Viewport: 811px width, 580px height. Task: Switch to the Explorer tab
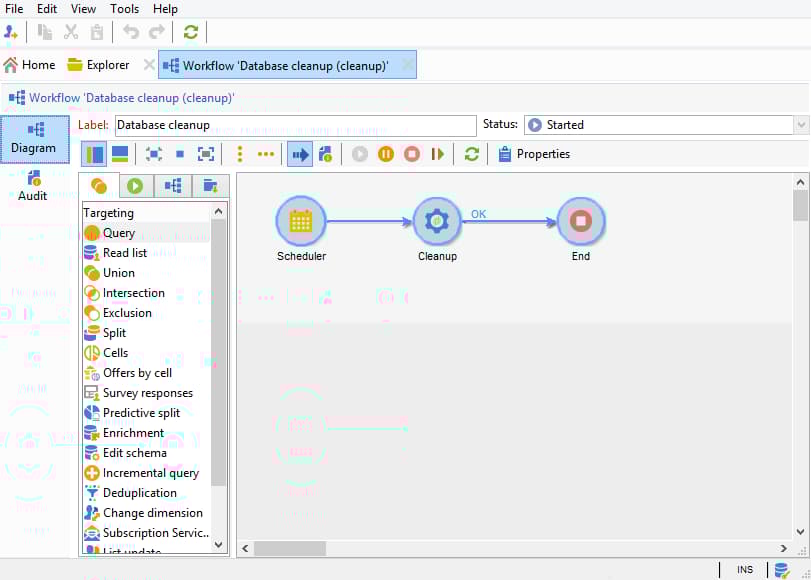(x=98, y=64)
